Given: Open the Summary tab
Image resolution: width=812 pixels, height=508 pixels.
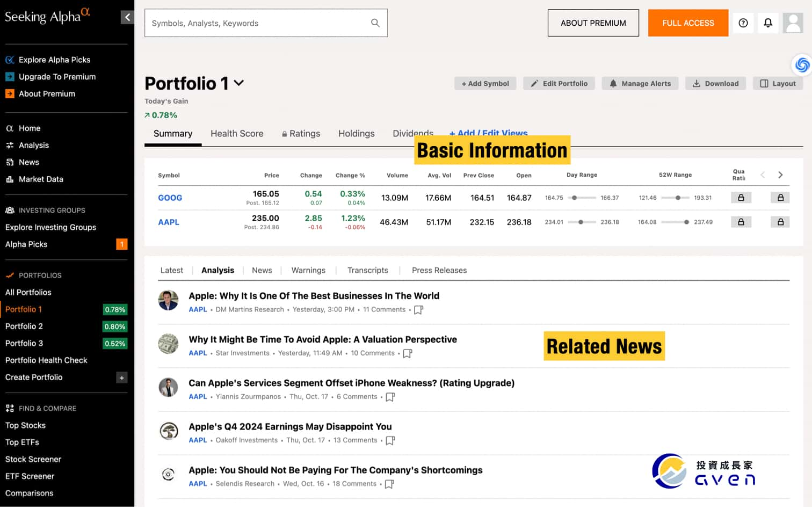Looking at the screenshot, I should pos(173,134).
